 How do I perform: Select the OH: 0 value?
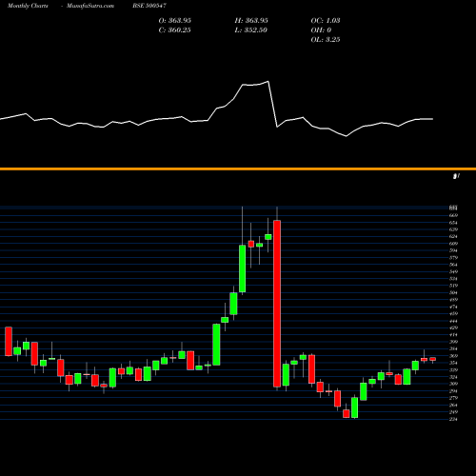[321, 30]
